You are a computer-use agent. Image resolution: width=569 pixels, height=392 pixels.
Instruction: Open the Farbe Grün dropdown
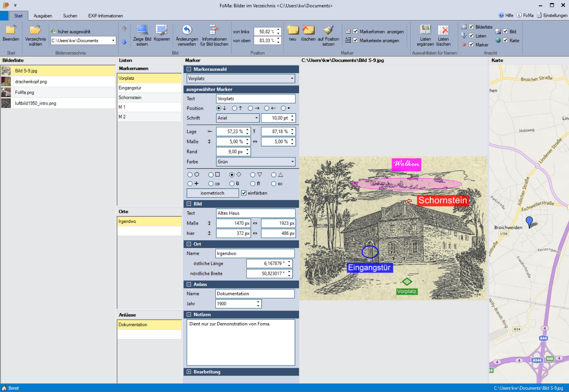[292, 162]
